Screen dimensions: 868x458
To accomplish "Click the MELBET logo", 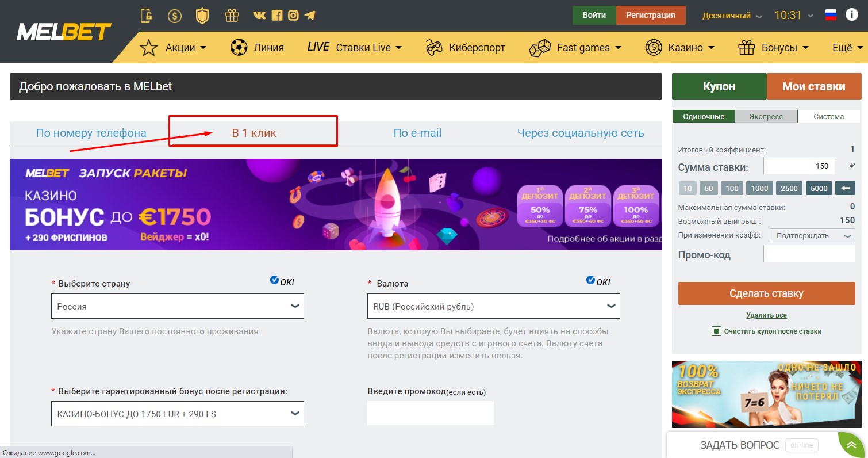I will pos(64,32).
